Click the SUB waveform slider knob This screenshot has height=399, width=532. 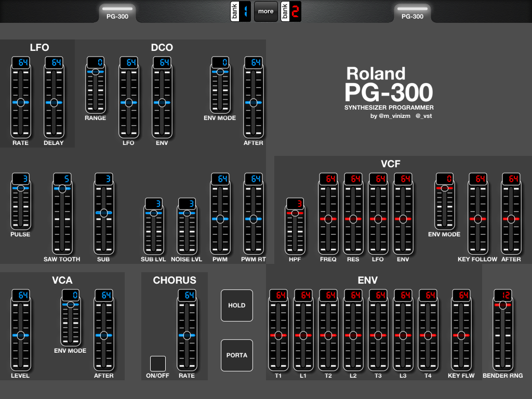coord(104,212)
